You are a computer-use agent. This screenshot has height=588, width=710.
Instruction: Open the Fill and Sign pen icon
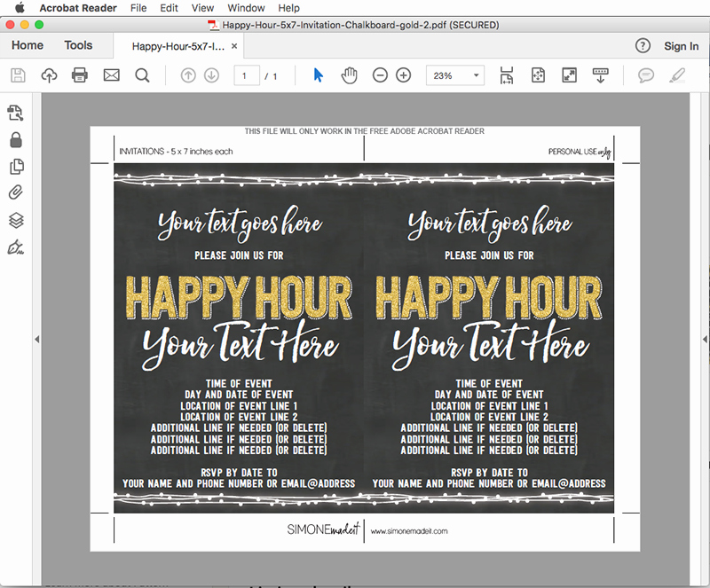(16, 247)
